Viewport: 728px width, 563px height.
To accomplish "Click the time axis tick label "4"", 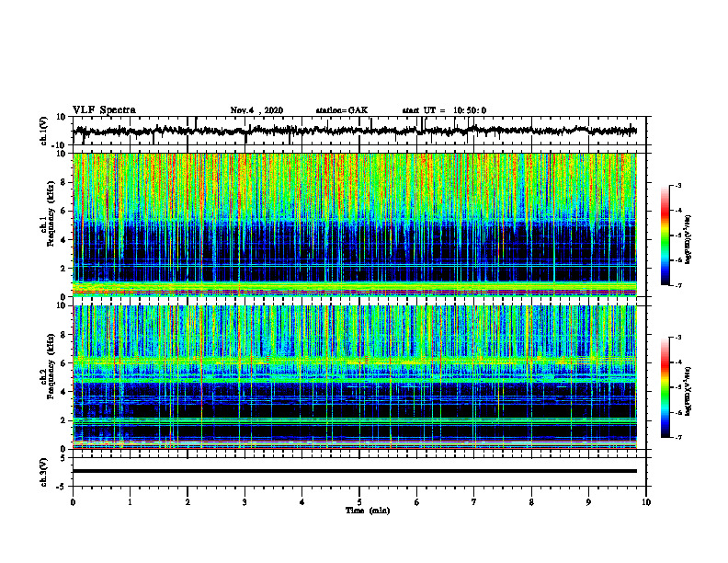I will [x=301, y=502].
